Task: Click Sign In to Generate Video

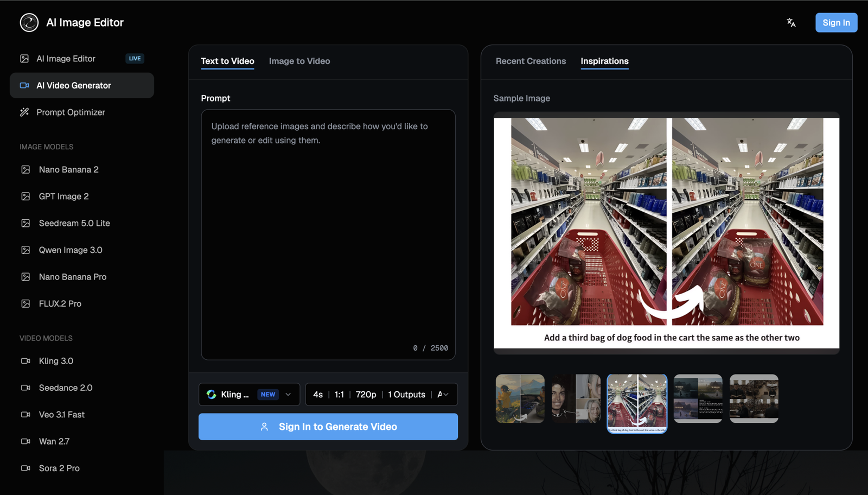Action: tap(328, 427)
